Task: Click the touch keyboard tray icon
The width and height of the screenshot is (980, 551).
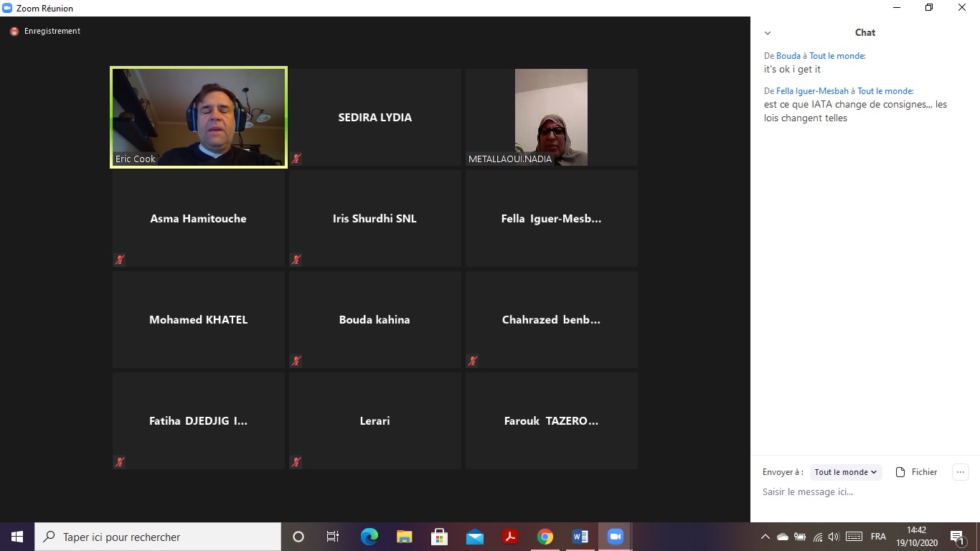Action: 854,537
